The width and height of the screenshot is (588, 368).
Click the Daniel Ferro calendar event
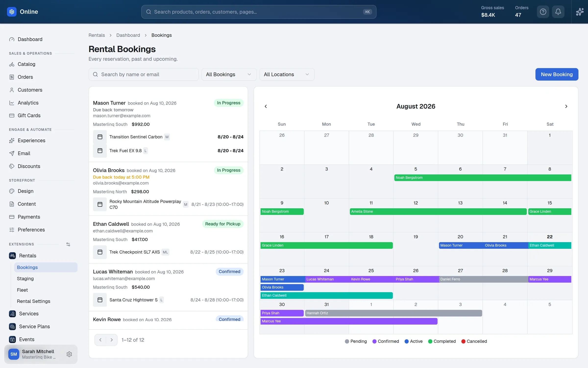tap(483, 279)
